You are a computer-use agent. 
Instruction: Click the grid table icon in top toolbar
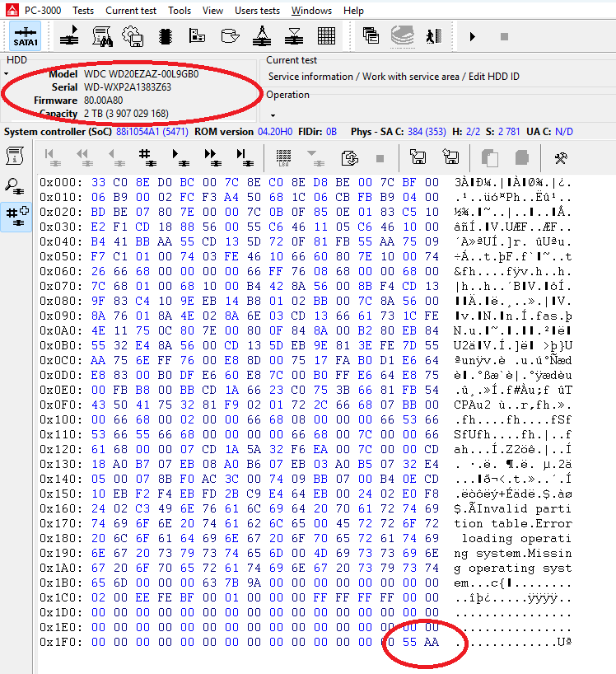coord(326,36)
